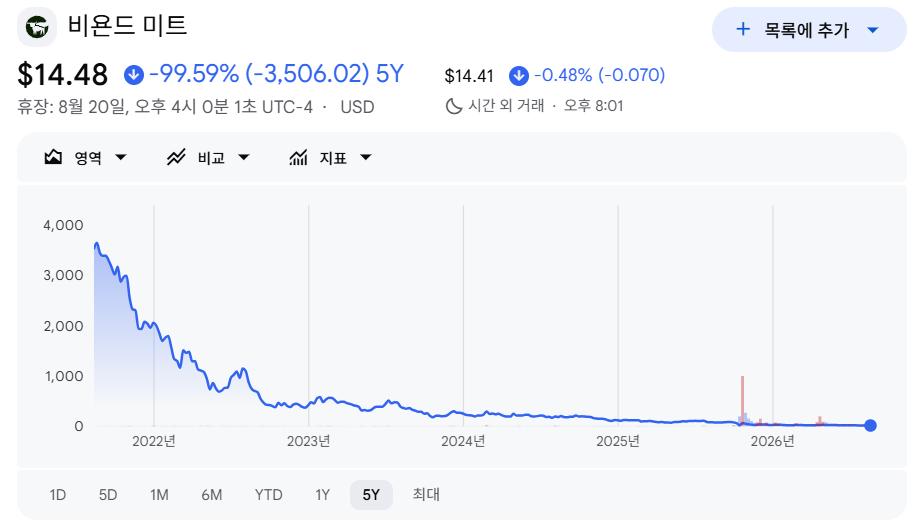Expand the 지표 indicators dropdown arrow
The image size is (918, 528).
coord(365,157)
